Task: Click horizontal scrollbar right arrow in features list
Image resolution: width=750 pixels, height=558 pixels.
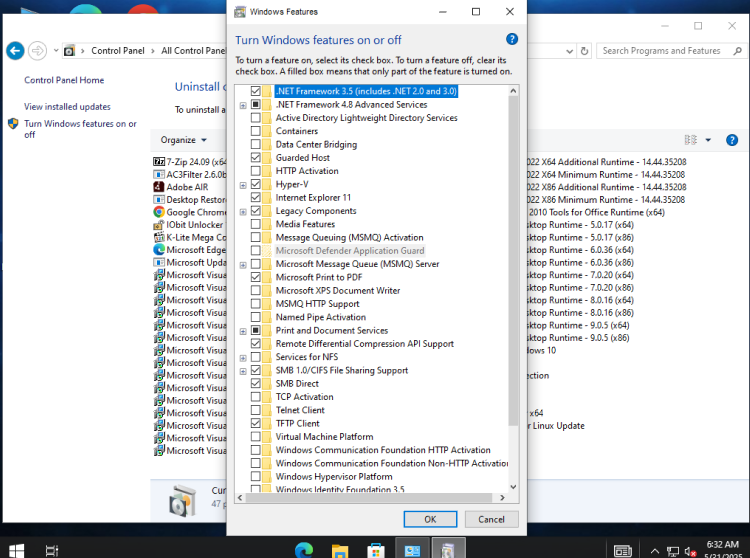Action: (502, 498)
